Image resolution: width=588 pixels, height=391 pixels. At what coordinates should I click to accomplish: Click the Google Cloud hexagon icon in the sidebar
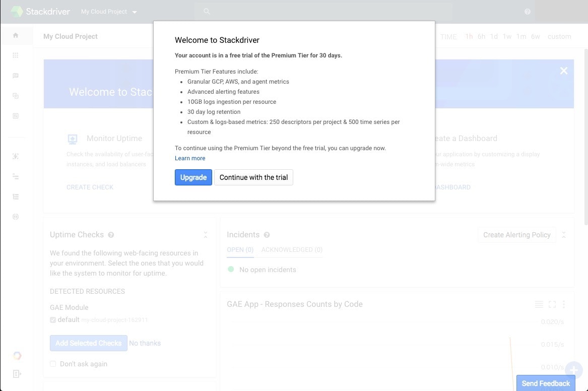tap(17, 355)
